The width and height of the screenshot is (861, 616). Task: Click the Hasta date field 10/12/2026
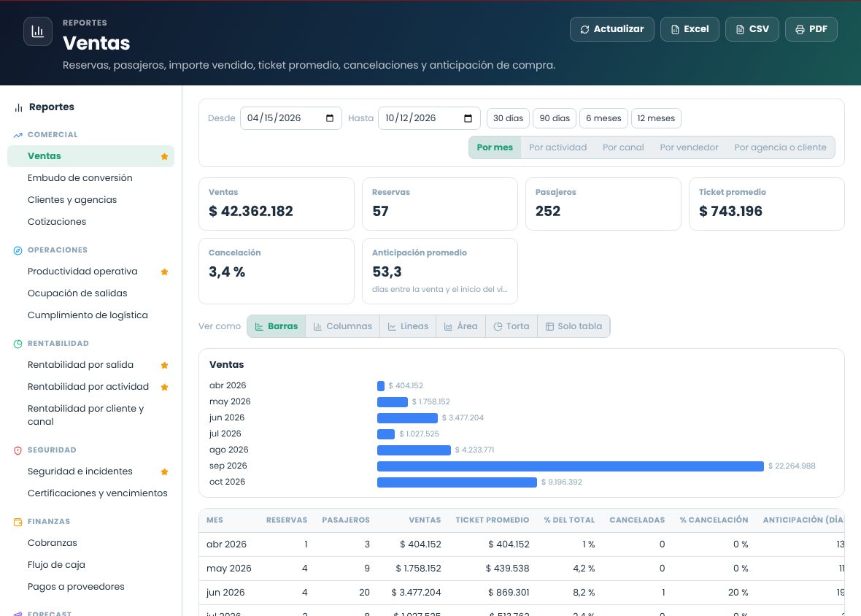point(429,118)
